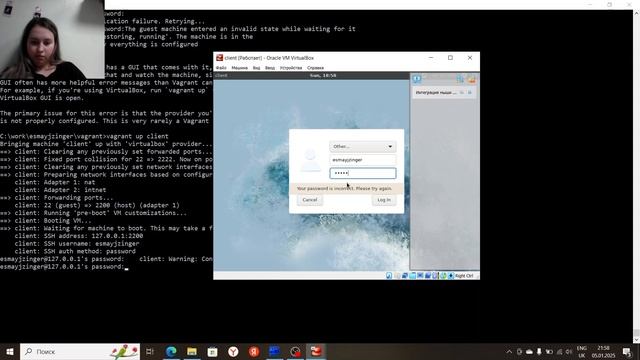Open Windows notification center
Screen dimensions: 640x360
(x=627, y=352)
